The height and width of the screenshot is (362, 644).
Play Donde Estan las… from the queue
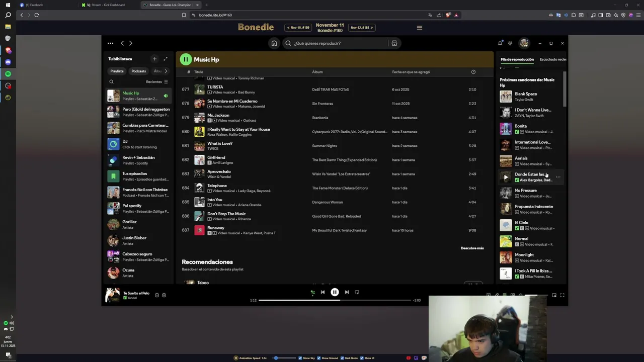tap(506, 177)
